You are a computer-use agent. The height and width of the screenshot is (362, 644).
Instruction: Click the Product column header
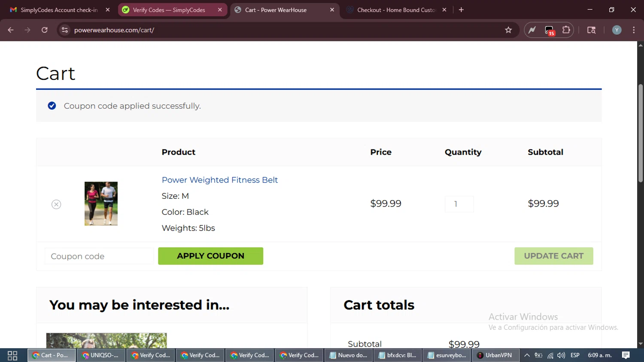[179, 152]
